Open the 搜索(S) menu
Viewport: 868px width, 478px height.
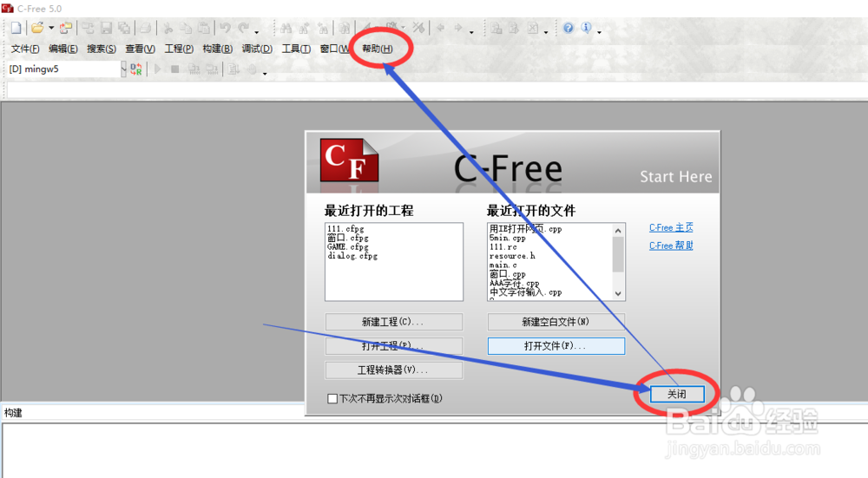click(102, 49)
